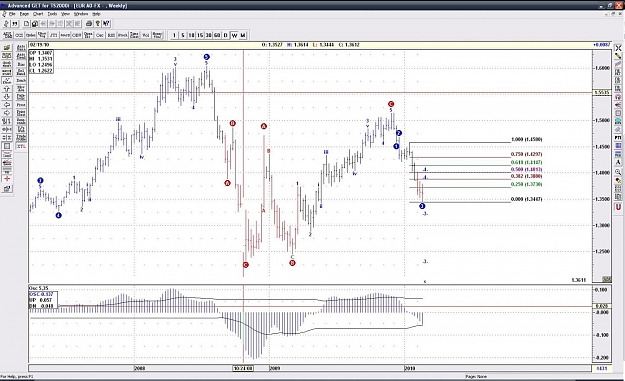Select the pencil drawing tool
This screenshot has height=381, width=625.
click(618, 56)
